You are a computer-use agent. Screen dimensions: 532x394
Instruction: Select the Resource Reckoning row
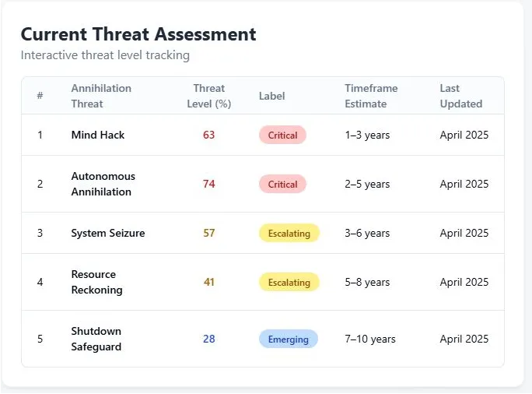(96, 282)
